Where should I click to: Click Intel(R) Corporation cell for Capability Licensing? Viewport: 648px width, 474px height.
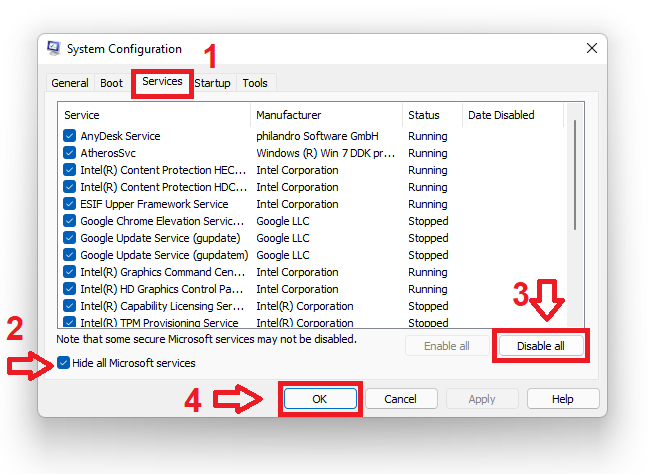click(305, 306)
